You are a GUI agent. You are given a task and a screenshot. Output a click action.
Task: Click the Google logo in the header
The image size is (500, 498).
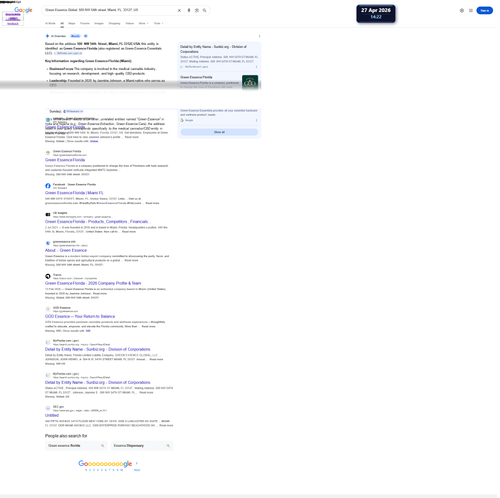pyautogui.click(x=23, y=10)
